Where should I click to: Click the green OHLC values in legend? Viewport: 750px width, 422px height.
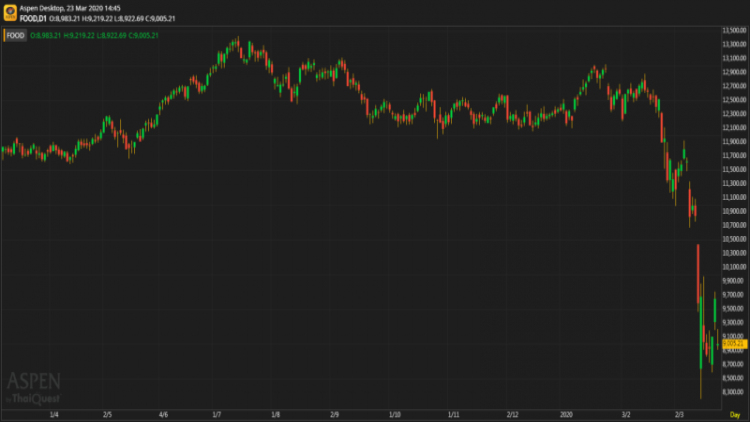95,36
